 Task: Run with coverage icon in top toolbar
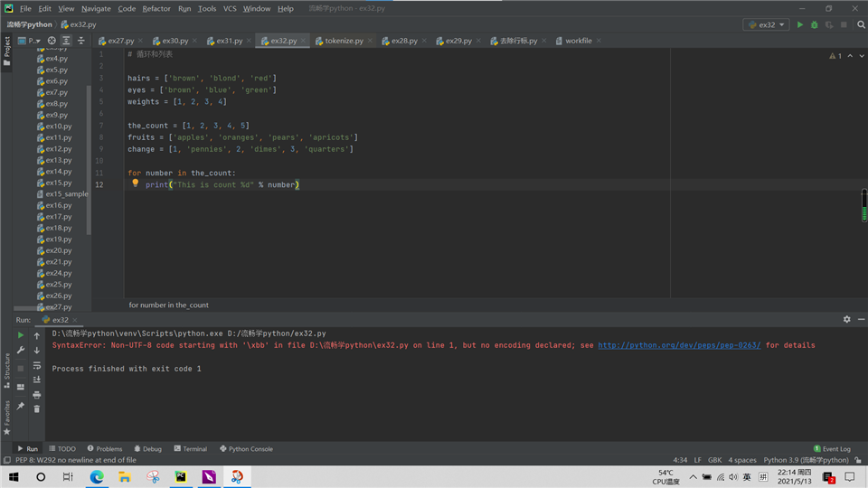coord(829,24)
